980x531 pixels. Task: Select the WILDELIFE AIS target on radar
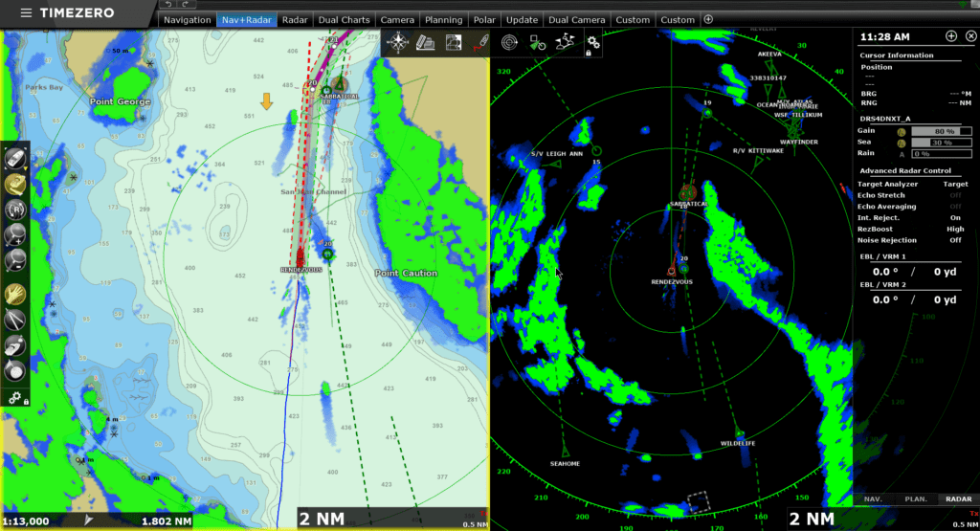pos(739,433)
